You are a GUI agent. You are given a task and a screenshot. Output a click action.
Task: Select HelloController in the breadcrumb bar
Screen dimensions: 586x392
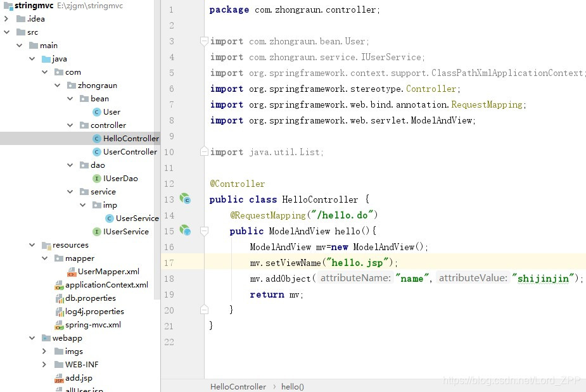coord(238,387)
